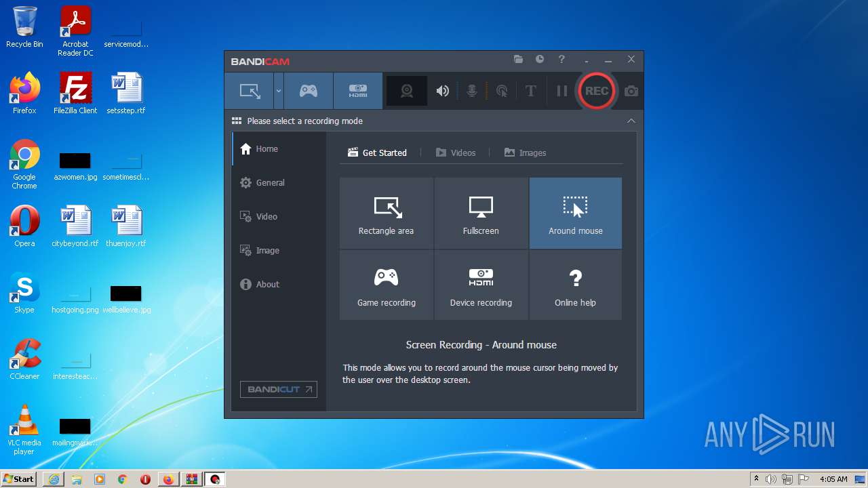This screenshot has height=488, width=868.
Task: Open the Opera desktop shortcut
Action: [24, 226]
